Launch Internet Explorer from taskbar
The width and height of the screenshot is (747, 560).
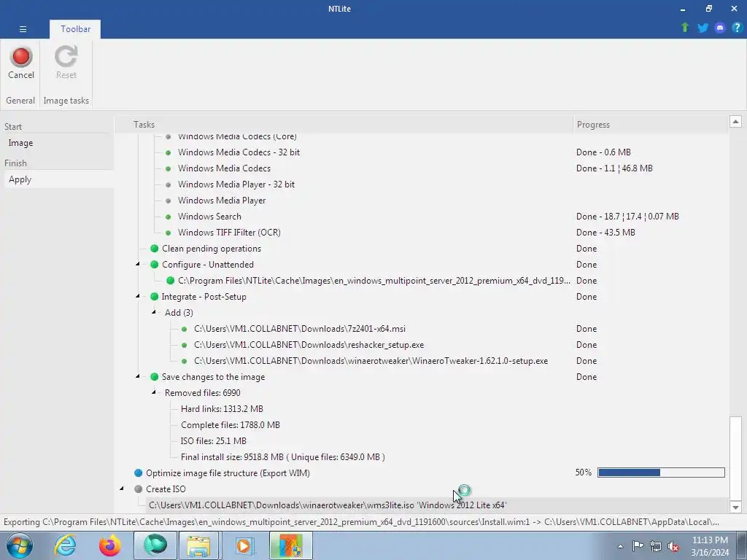(65, 545)
